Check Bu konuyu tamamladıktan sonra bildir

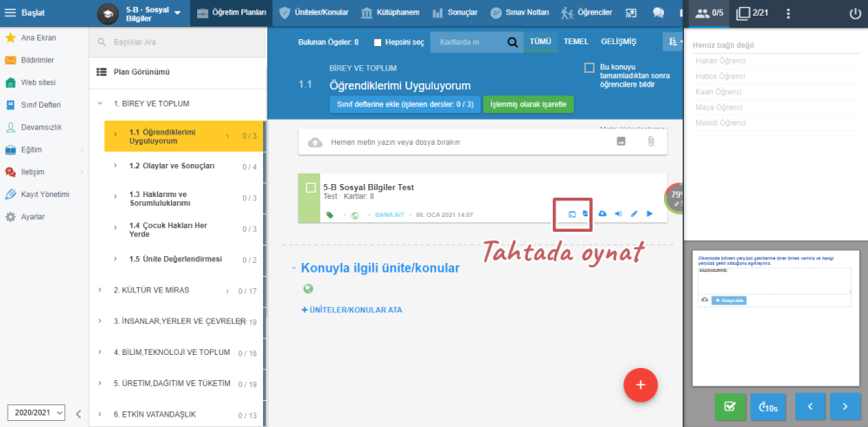point(589,68)
